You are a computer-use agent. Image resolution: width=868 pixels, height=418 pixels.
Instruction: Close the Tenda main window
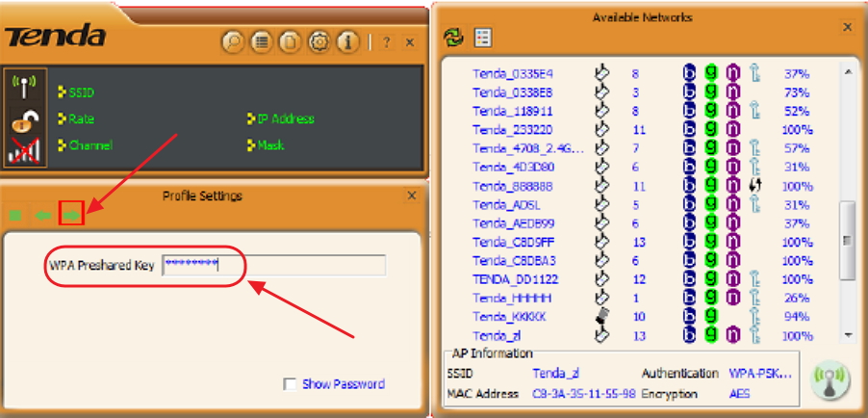point(410,42)
